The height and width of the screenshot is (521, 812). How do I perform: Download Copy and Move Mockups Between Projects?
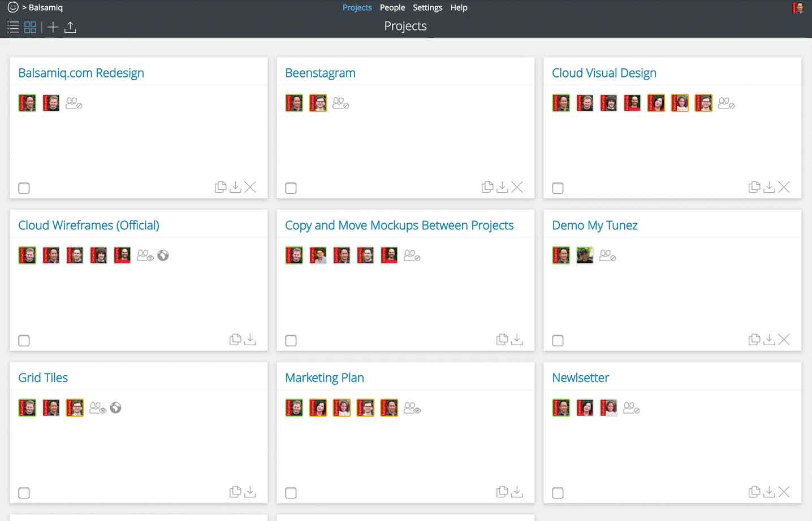pyautogui.click(x=517, y=340)
